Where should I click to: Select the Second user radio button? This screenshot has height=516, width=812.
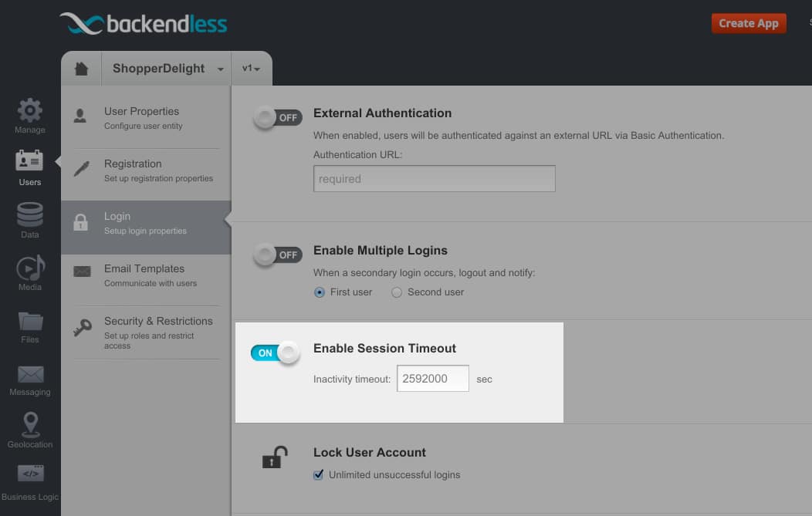397,292
